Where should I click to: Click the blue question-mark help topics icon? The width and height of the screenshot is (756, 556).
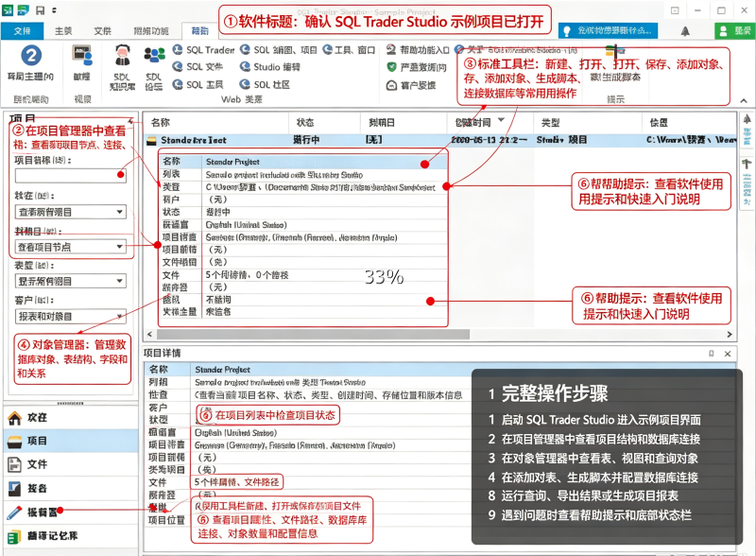[x=31, y=56]
